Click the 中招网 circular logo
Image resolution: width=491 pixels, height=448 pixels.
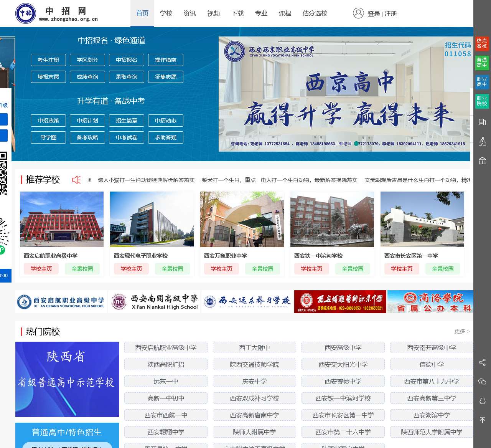[25, 13]
